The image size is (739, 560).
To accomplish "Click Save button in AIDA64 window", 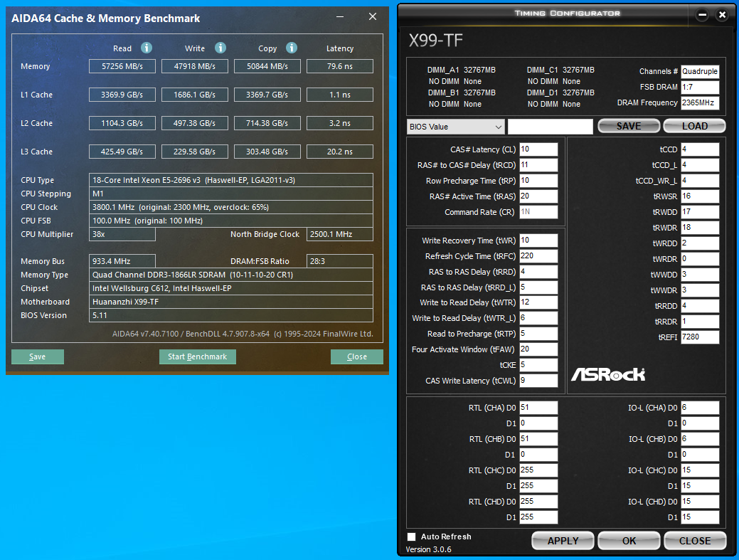I will click(x=37, y=356).
